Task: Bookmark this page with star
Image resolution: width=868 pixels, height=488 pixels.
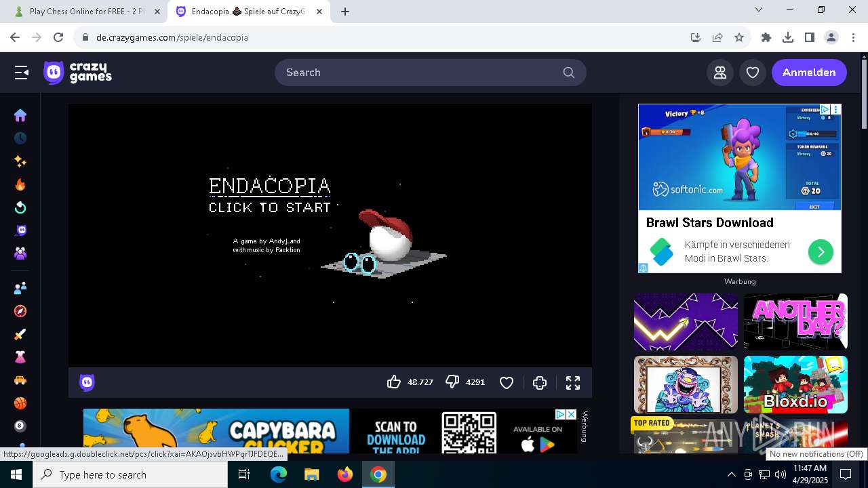Action: pyautogui.click(x=739, y=37)
